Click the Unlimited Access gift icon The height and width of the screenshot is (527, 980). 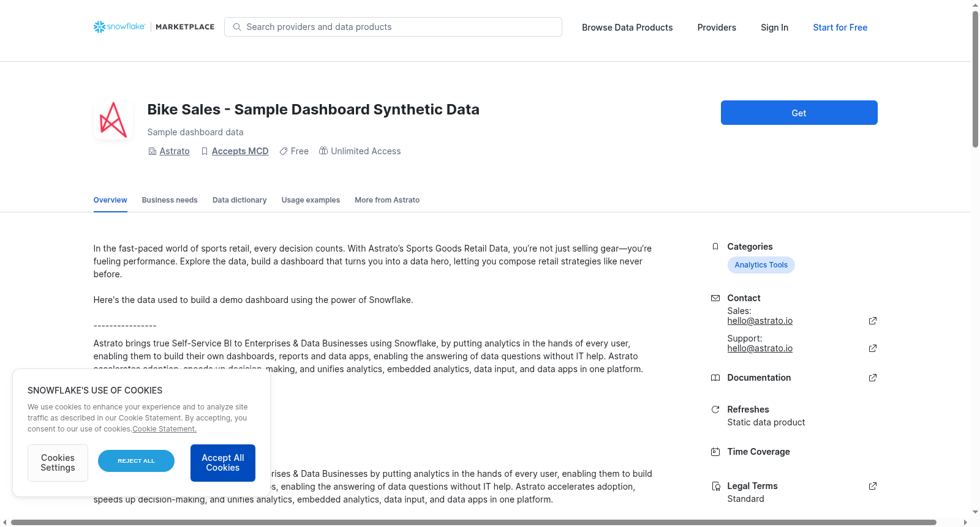pyautogui.click(x=323, y=151)
